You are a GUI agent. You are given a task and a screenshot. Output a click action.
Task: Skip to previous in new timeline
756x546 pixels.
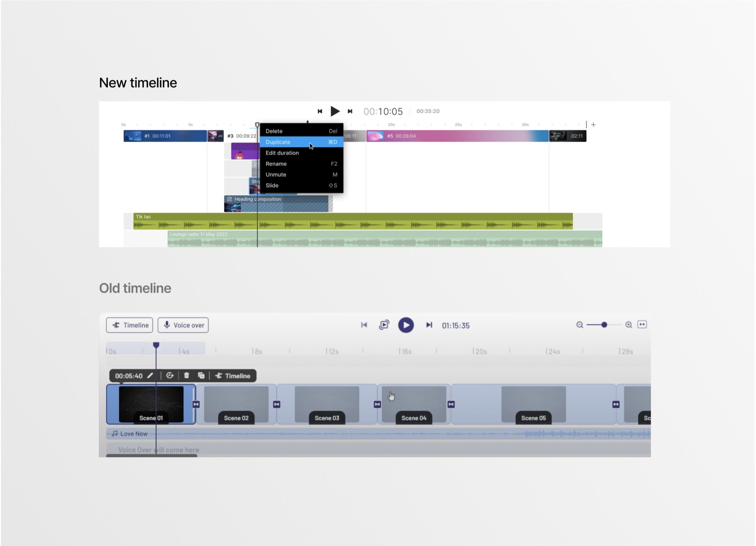click(x=320, y=111)
